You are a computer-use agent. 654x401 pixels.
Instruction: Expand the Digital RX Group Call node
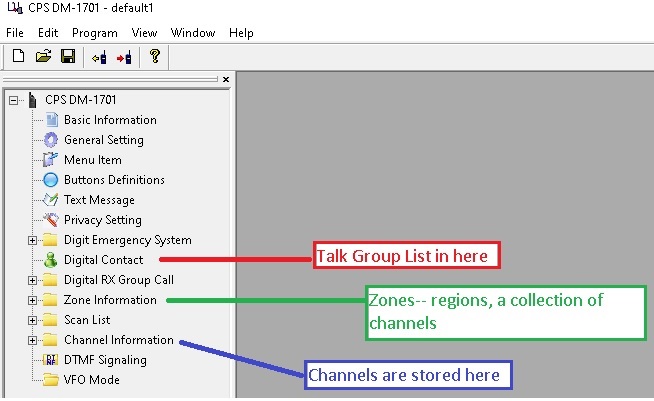[x=32, y=280]
